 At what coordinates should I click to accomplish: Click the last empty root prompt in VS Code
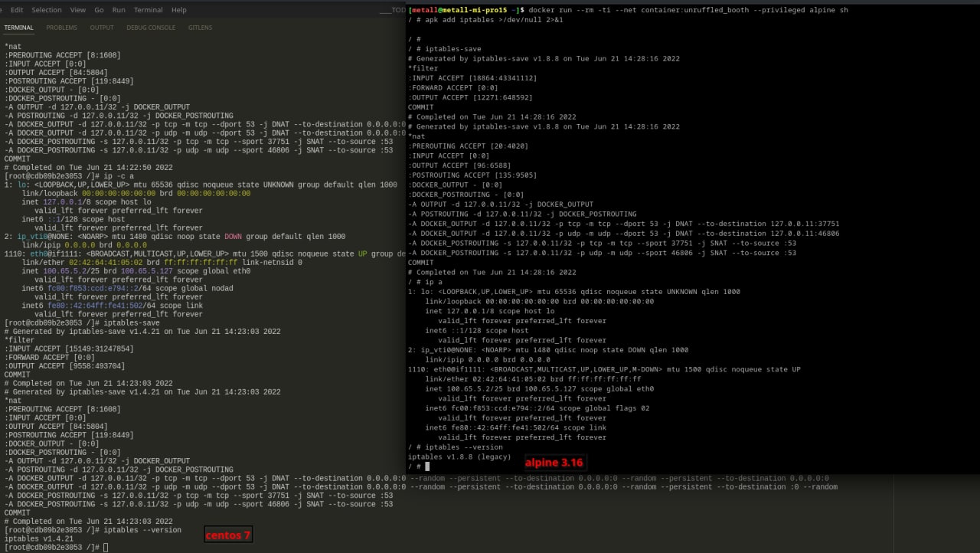click(x=56, y=548)
